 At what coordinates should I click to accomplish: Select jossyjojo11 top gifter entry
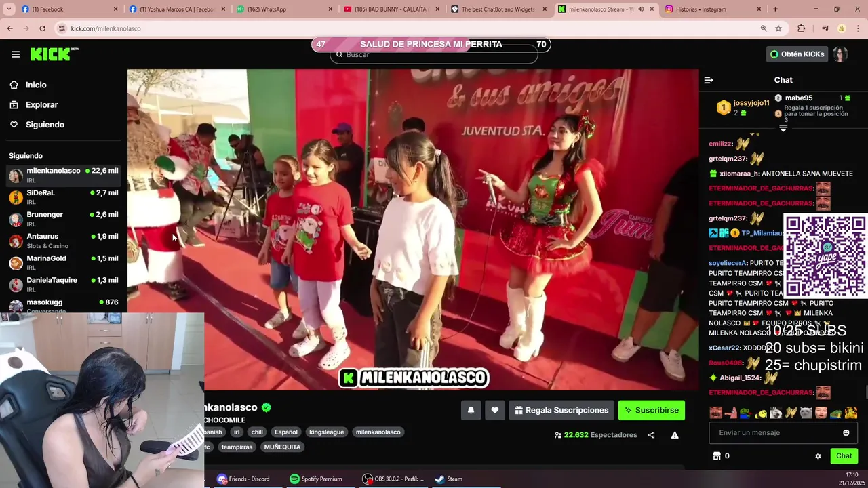(x=743, y=108)
